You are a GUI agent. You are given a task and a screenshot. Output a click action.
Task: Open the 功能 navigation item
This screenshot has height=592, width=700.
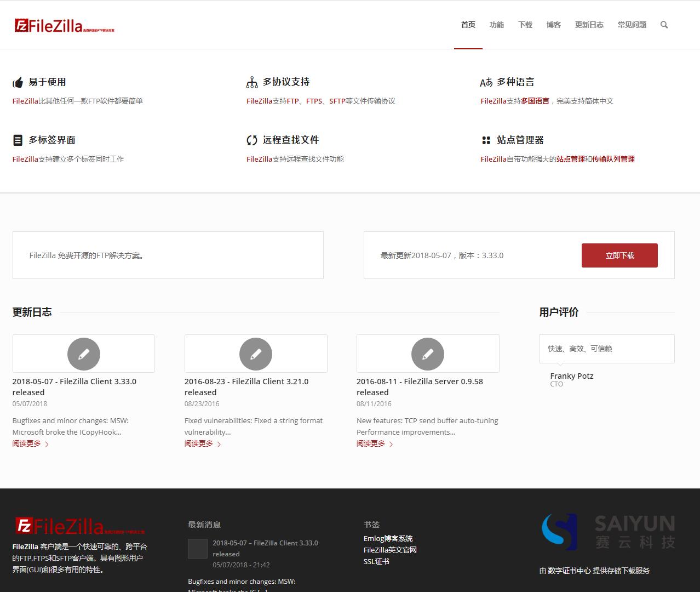click(x=497, y=25)
